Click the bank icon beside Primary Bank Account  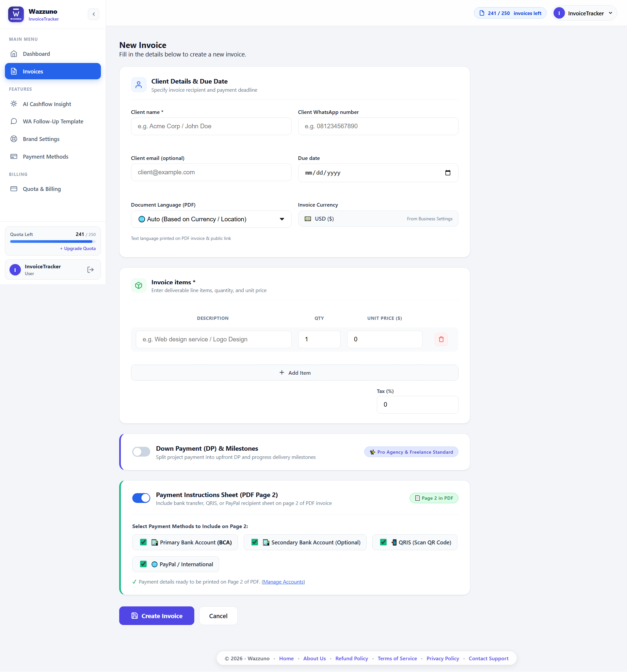[x=154, y=542]
